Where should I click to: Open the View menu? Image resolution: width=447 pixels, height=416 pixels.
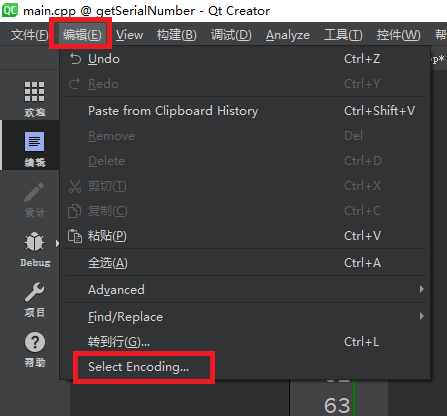[x=129, y=35]
